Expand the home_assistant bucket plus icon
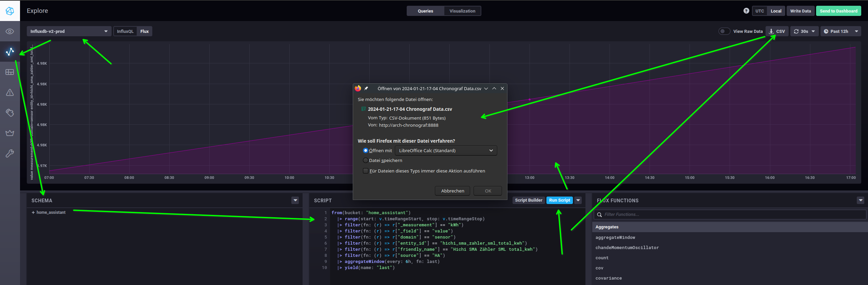The height and width of the screenshot is (285, 868). pos(33,212)
